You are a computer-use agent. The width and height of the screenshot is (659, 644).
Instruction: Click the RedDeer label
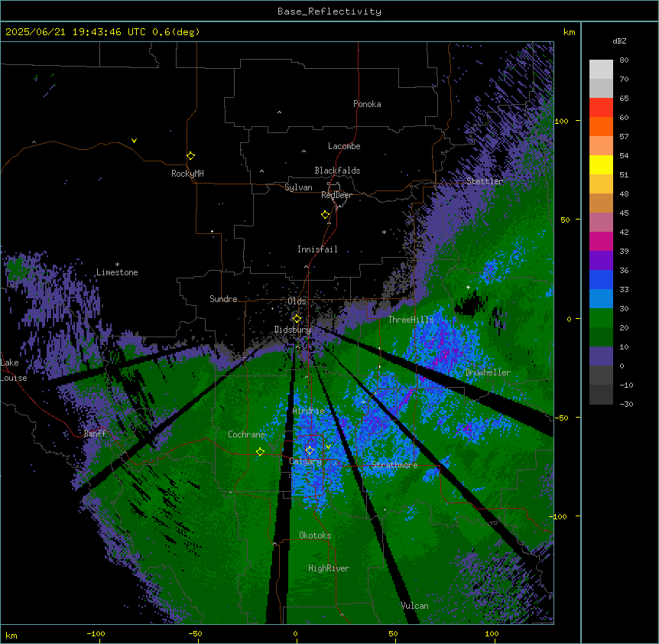[x=336, y=195]
